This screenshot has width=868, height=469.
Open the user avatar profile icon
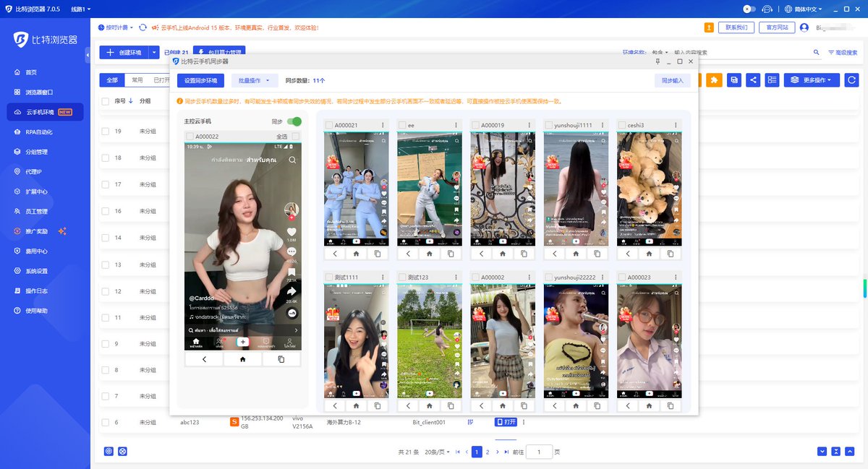tap(803, 27)
